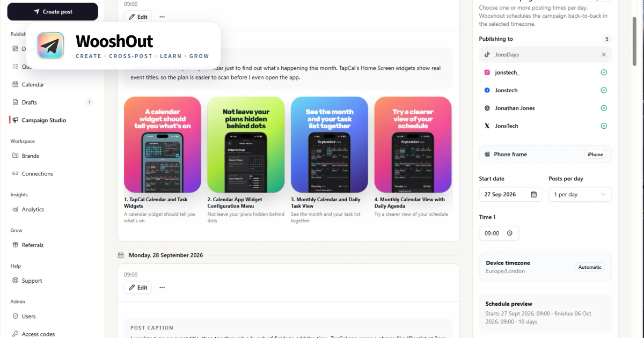Click the Create post button
This screenshot has height=338, width=644.
pyautogui.click(x=53, y=11)
